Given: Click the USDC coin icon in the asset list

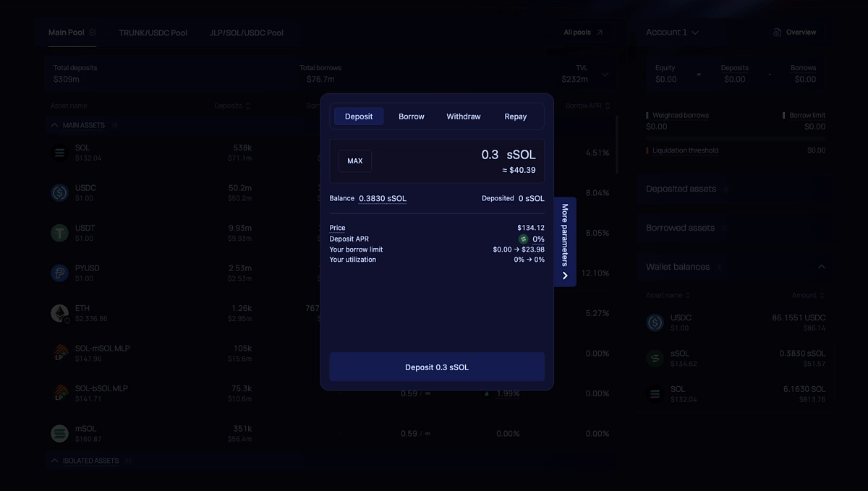Looking at the screenshot, I should pos(59,192).
